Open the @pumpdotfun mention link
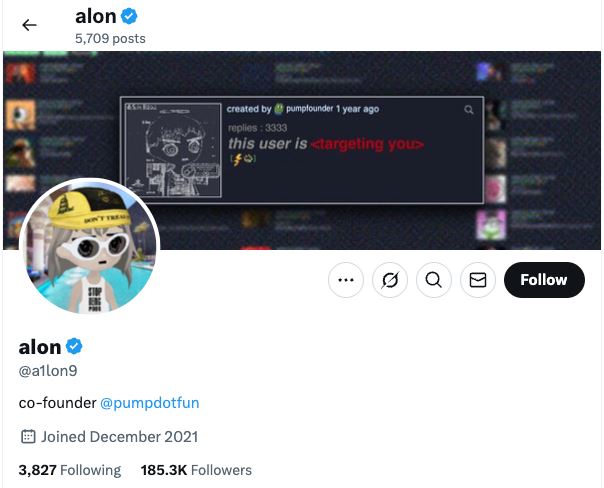The image size is (604, 488). 150,403
